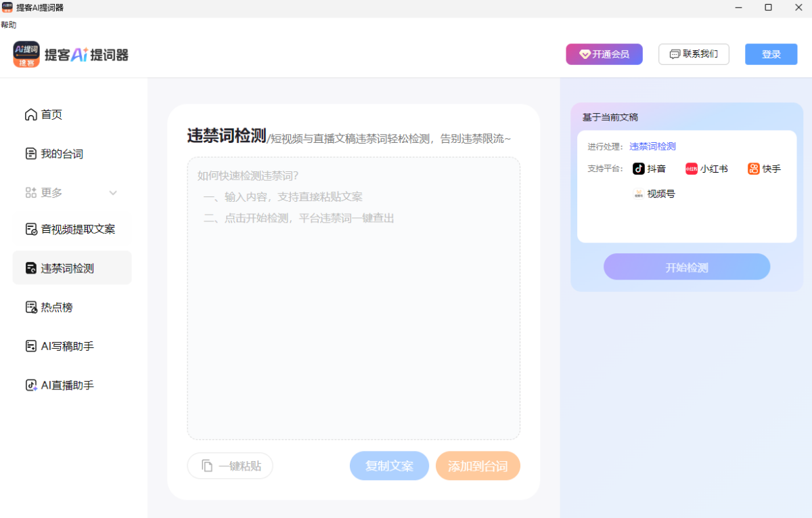Click the icon beside 违禁词检测 in sidebar
The height and width of the screenshot is (518, 812).
pos(30,268)
